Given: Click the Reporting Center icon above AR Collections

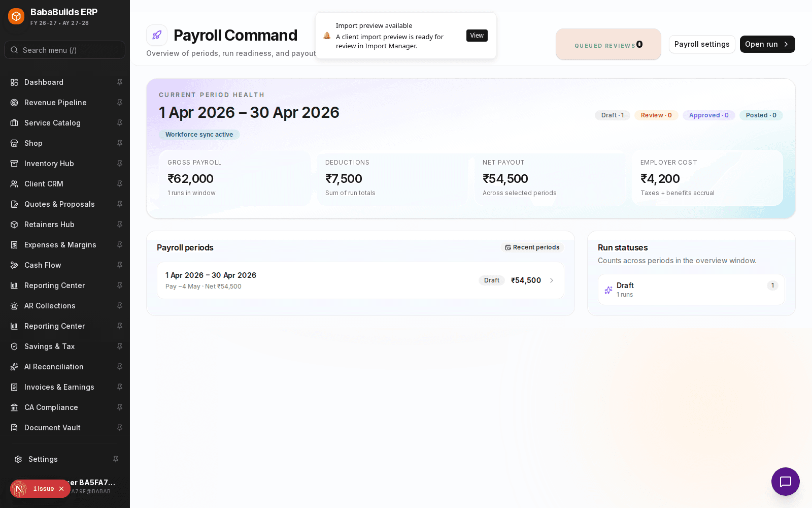Looking at the screenshot, I should [14, 285].
